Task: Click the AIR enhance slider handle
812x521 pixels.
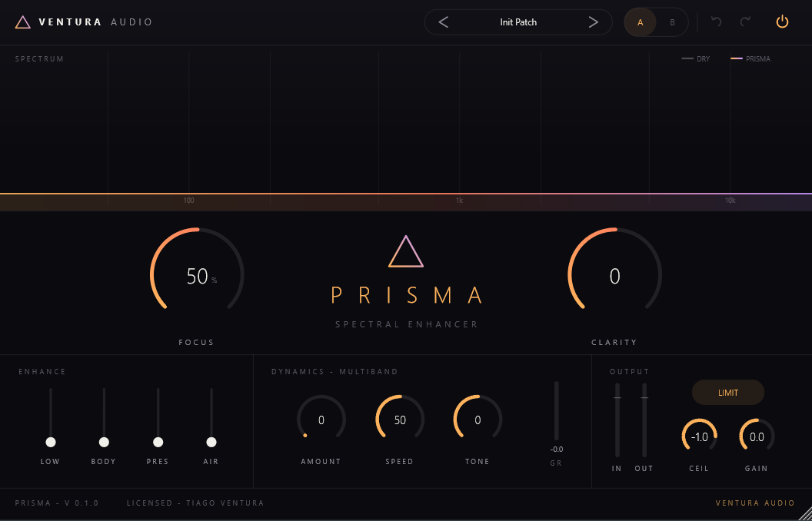Action: pos(211,442)
